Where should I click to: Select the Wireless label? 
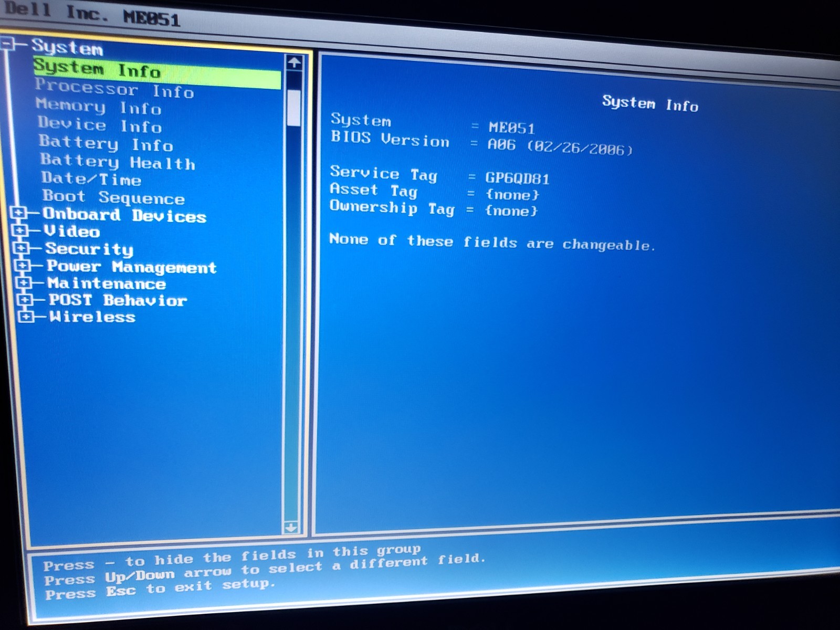point(92,317)
